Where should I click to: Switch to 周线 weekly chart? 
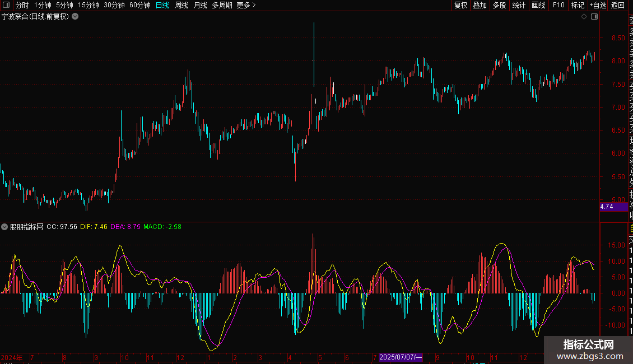(x=181, y=5)
